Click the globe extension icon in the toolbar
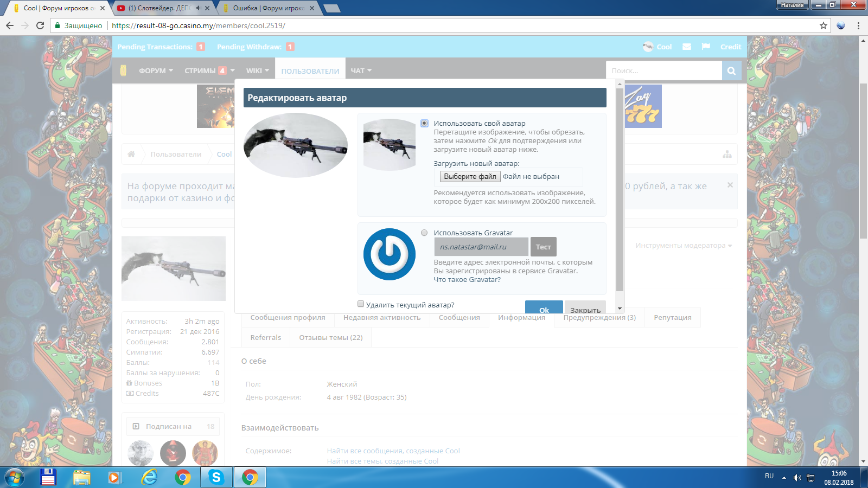 [x=841, y=25]
